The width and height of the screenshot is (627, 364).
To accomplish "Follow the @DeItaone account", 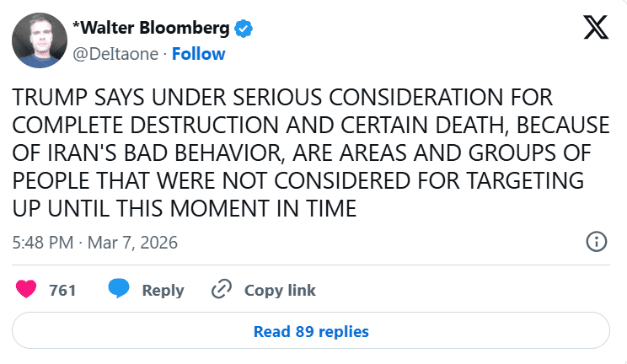I will 199,54.
